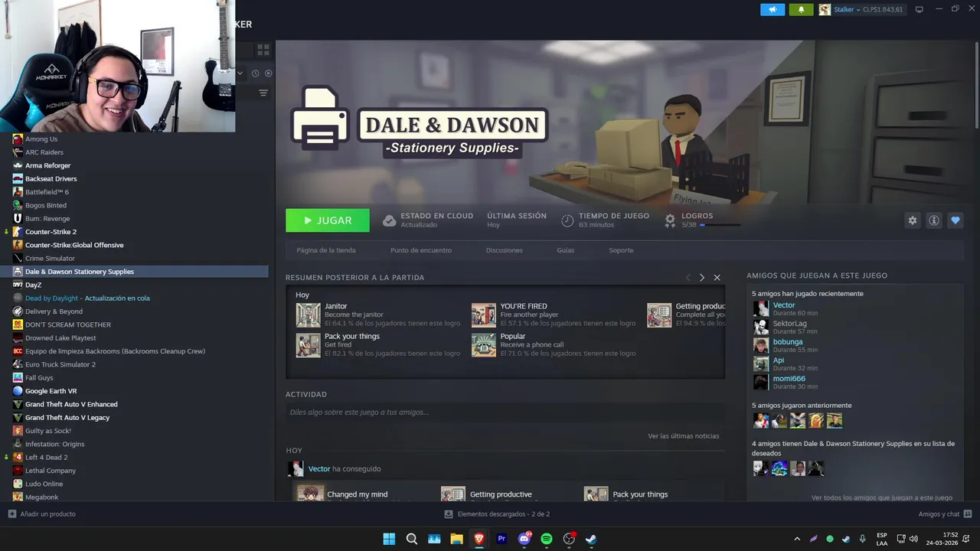Open Brave browser from the taskbar
Viewport: 980px width, 551px height.
click(x=479, y=539)
